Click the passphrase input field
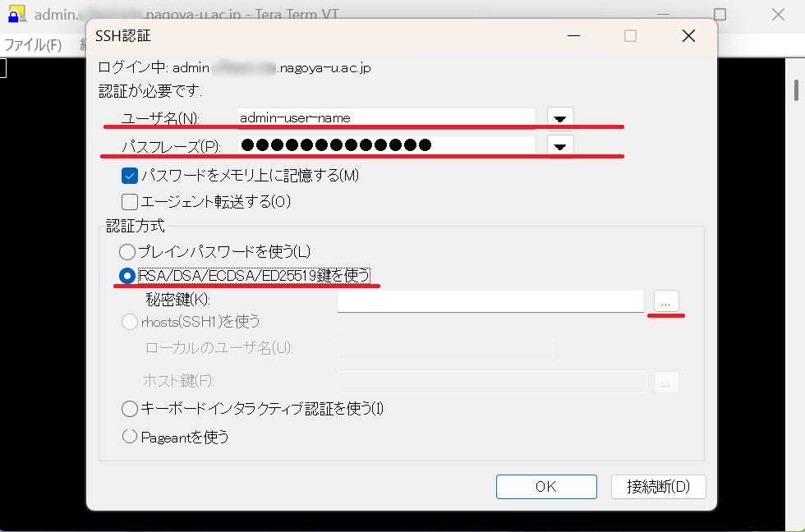The height and width of the screenshot is (532, 805). 386,145
